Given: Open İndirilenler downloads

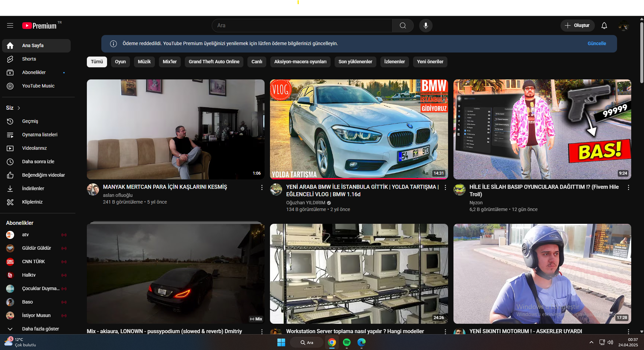Looking at the screenshot, I should [36, 188].
